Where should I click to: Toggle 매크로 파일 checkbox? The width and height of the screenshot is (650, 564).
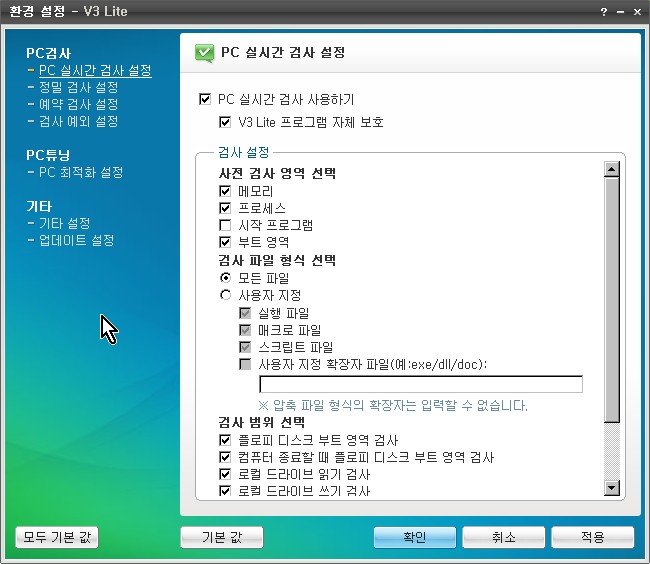tap(245, 330)
